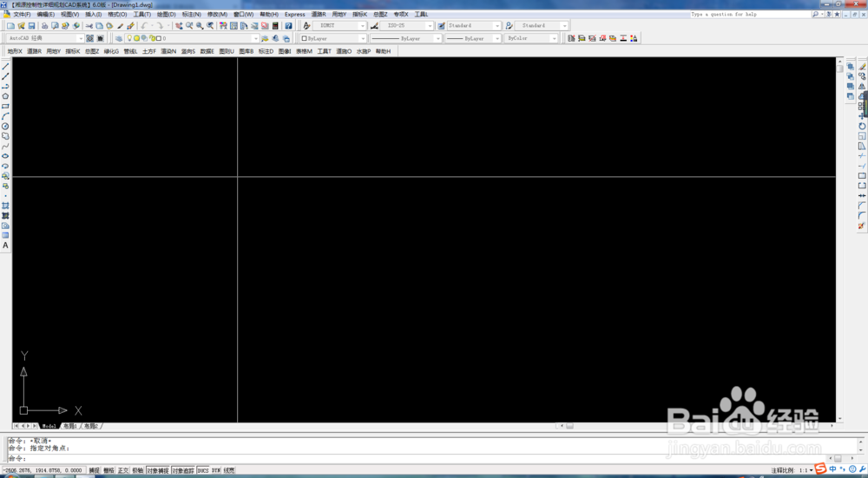Open the 文件(F) menu
868x478 pixels.
[x=23, y=15]
